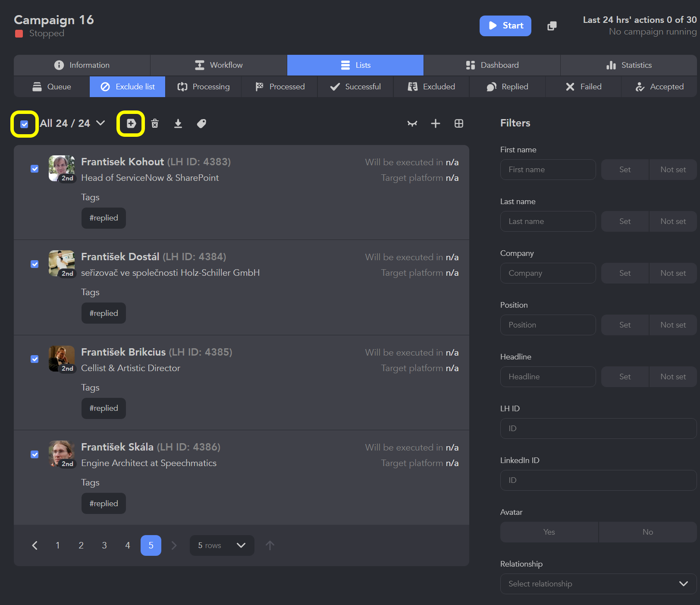Screen dimensions: 700x605
Task: Click the grid layout icon above list
Action: point(459,124)
